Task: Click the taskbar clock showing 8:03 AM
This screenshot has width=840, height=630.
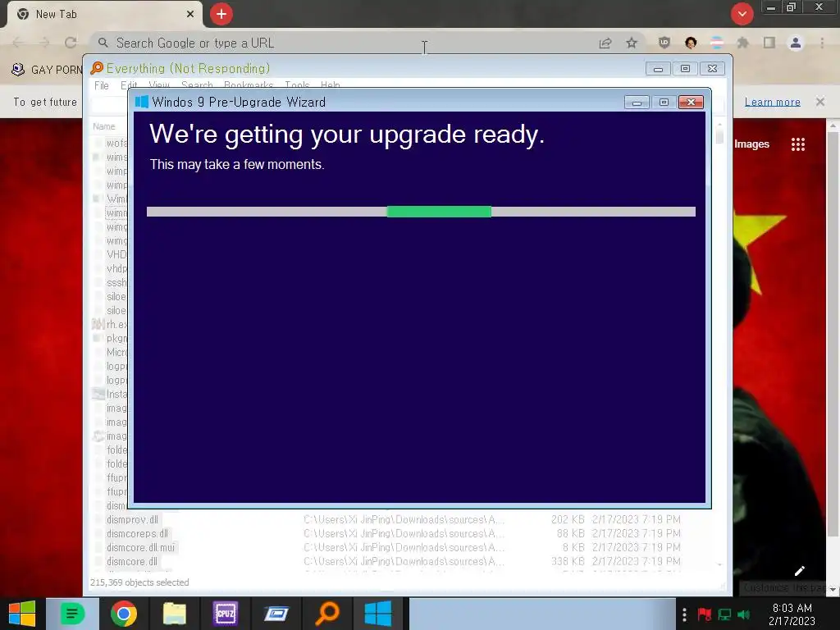Action: [x=792, y=614]
